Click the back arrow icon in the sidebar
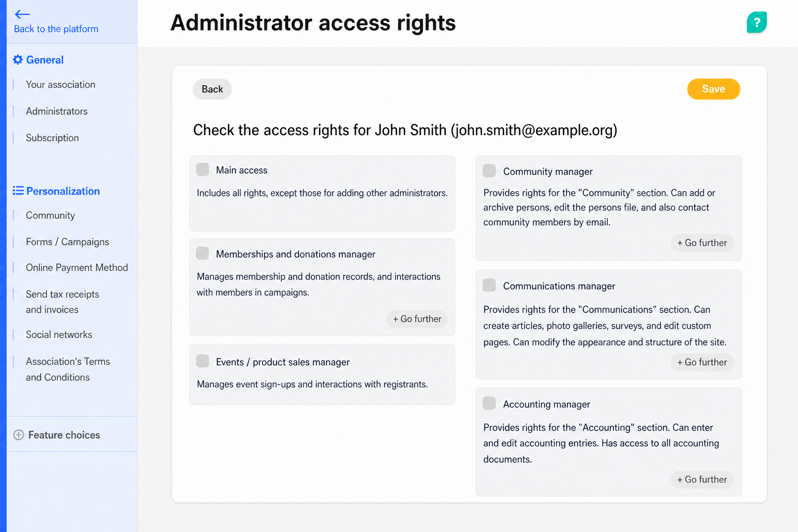Screen dimensions: 798x532 [x=22, y=14]
